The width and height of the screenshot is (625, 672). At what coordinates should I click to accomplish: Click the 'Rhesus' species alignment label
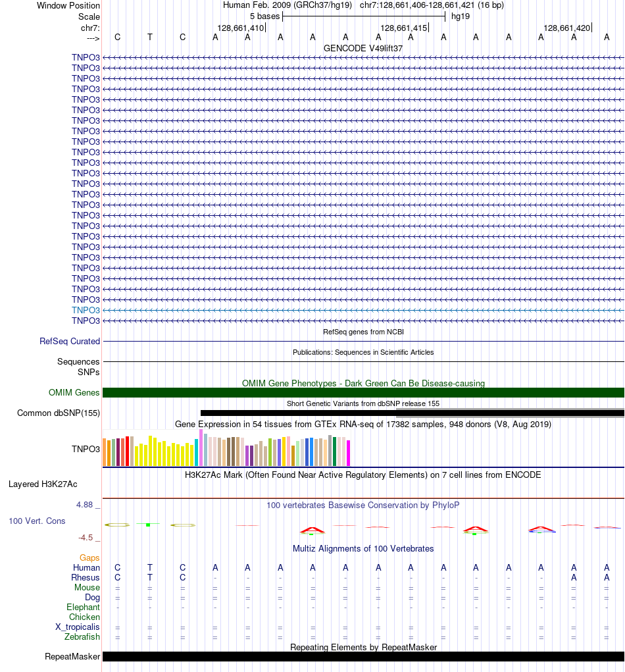(86, 578)
